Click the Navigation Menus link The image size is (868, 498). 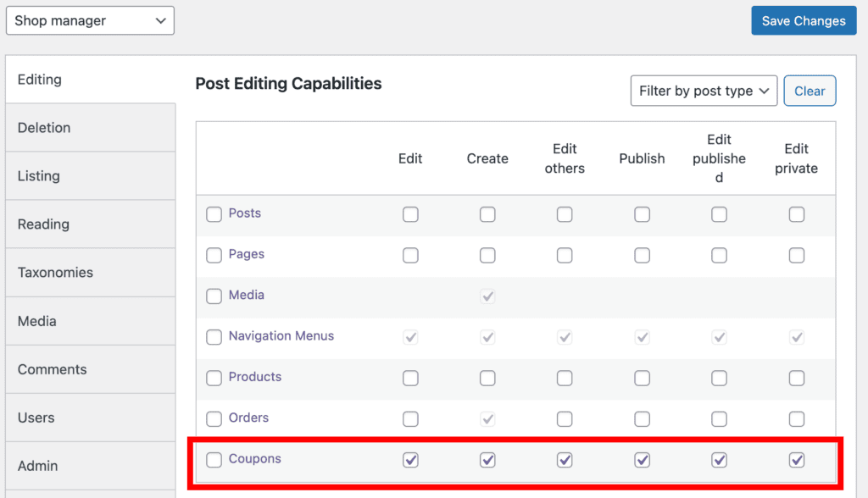(x=281, y=336)
